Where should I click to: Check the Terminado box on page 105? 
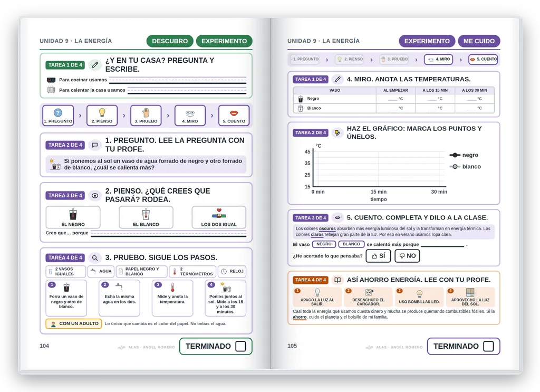(x=488, y=346)
